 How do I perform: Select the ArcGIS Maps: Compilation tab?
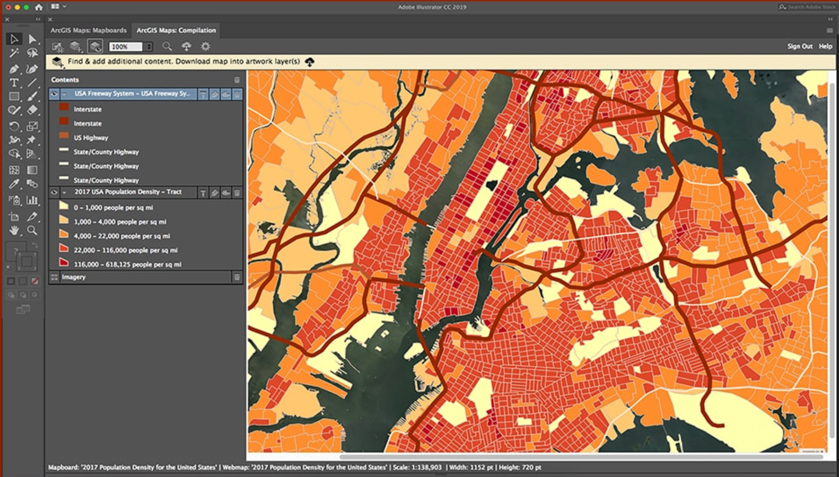click(x=176, y=31)
